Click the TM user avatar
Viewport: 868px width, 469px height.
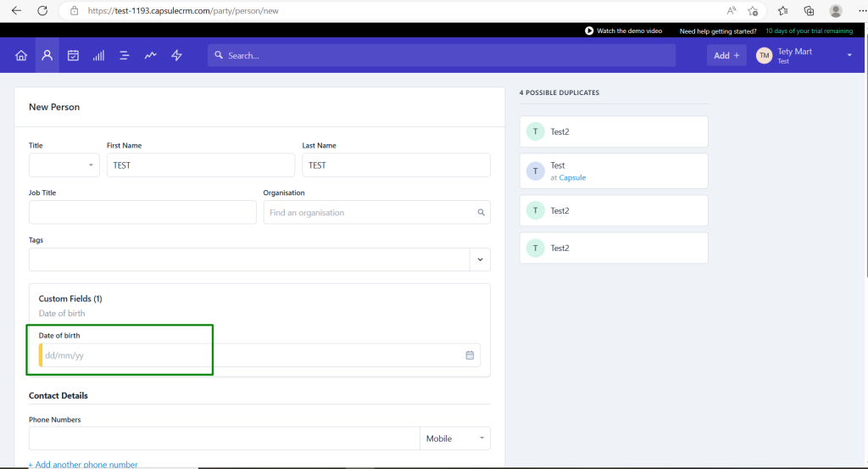coord(765,55)
